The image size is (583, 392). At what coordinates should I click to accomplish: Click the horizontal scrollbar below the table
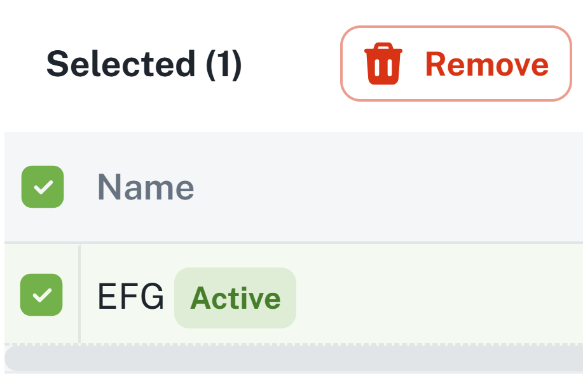pos(292,360)
